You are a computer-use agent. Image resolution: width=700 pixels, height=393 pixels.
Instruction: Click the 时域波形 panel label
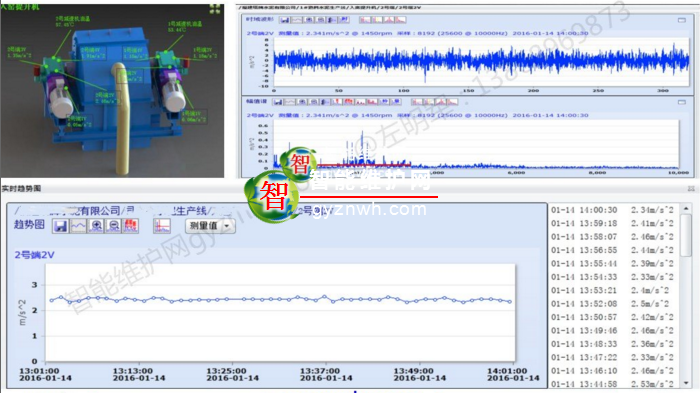click(260, 19)
